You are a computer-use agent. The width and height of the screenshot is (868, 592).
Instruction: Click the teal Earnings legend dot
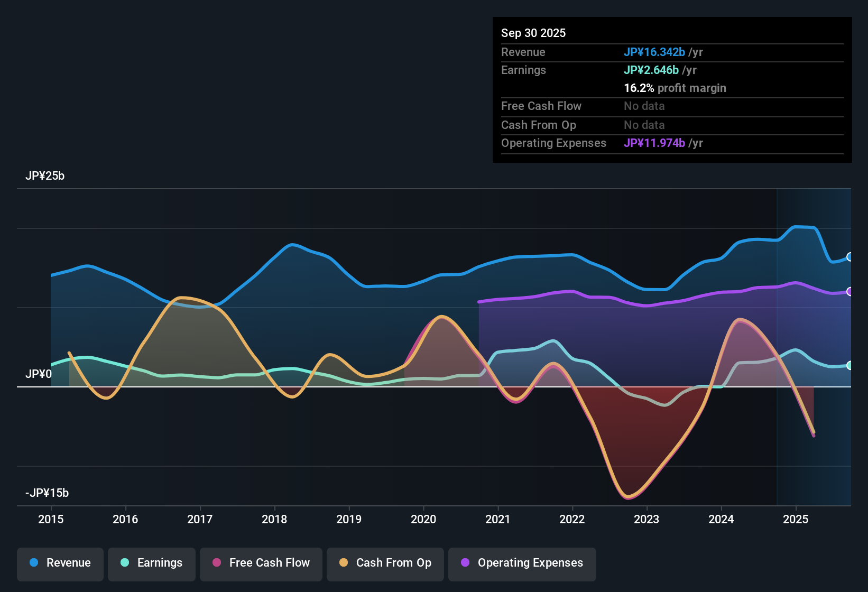point(125,563)
